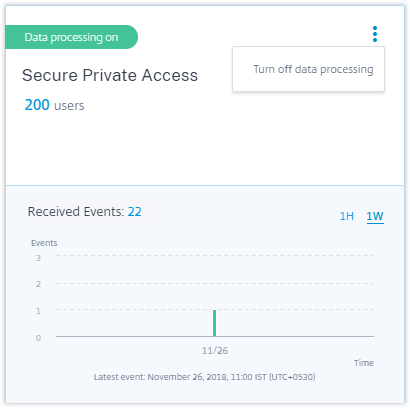410x408 pixels.
Task: Click the y-axis value 2 gridline label
Action: coord(38,284)
